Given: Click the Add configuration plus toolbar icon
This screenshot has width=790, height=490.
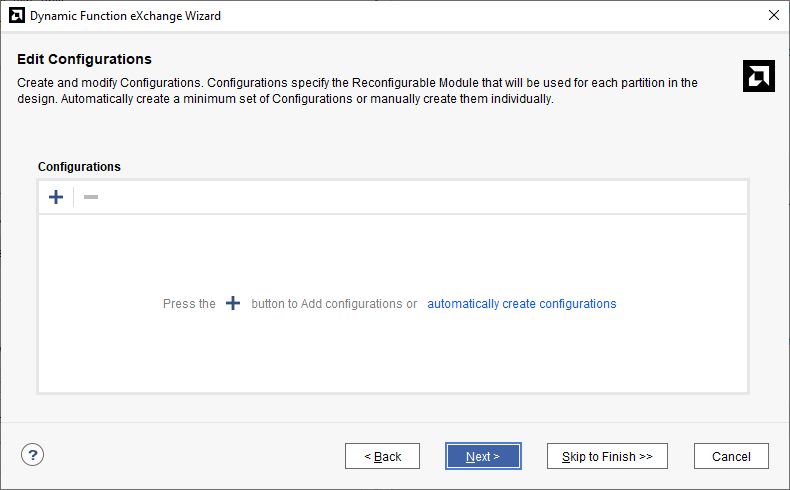Looking at the screenshot, I should click(x=56, y=197).
